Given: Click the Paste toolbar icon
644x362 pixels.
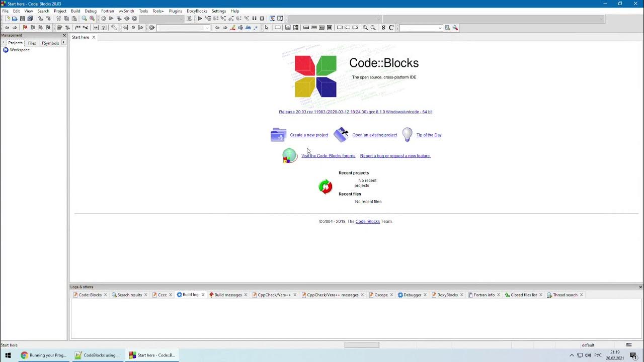Looking at the screenshot, I should 74,19.
